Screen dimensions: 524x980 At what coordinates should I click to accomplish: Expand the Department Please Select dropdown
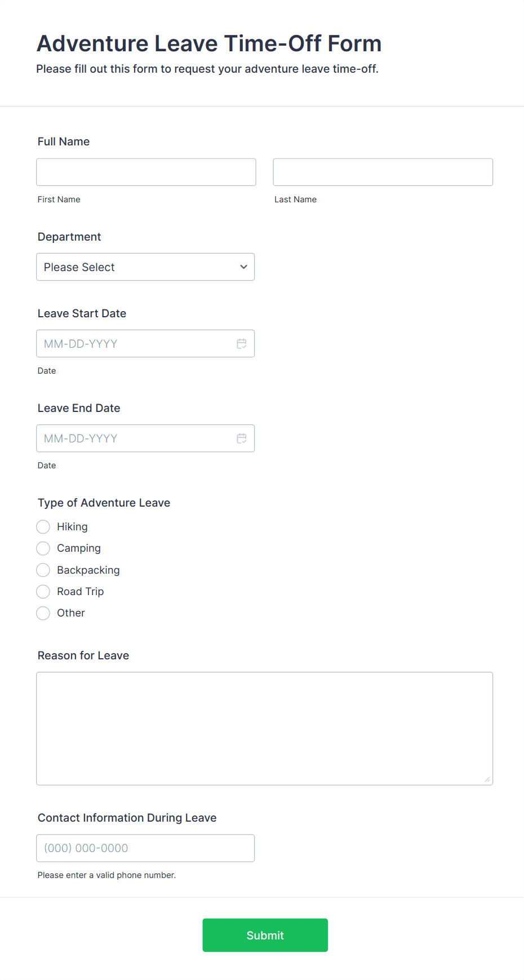coord(135,267)
